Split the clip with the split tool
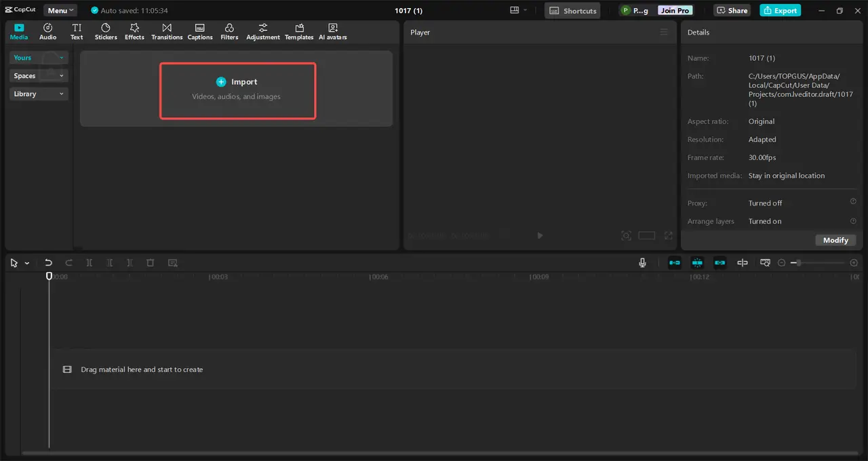 [89, 262]
